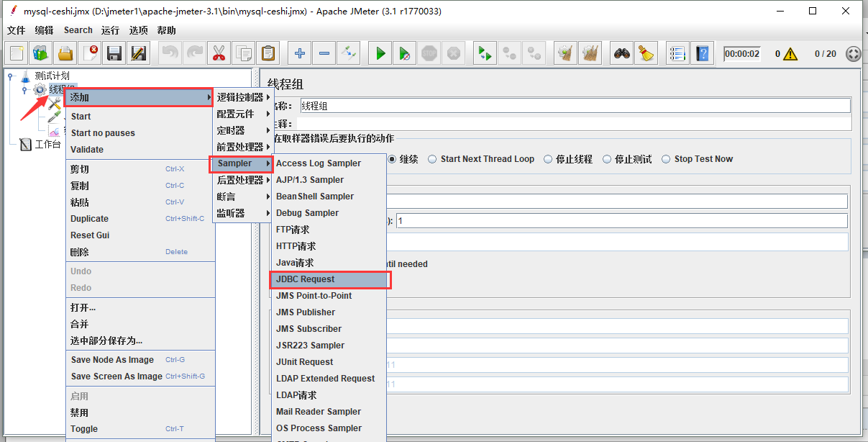Open the 文件 menu
This screenshot has width=868, height=442.
16,30
